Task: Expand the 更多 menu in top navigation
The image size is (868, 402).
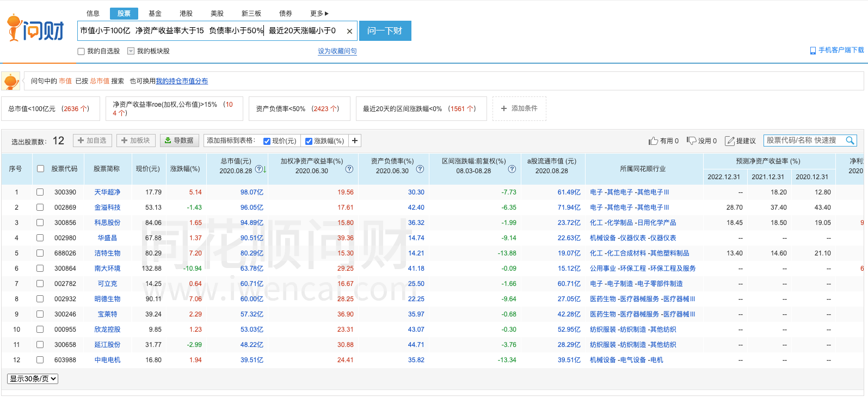Action: coord(319,14)
